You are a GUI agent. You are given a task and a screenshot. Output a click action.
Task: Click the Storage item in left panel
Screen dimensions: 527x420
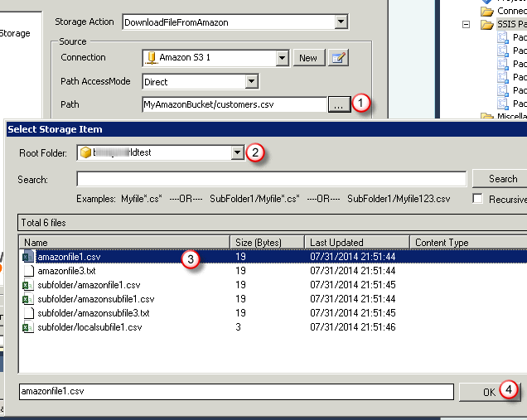tap(15, 33)
